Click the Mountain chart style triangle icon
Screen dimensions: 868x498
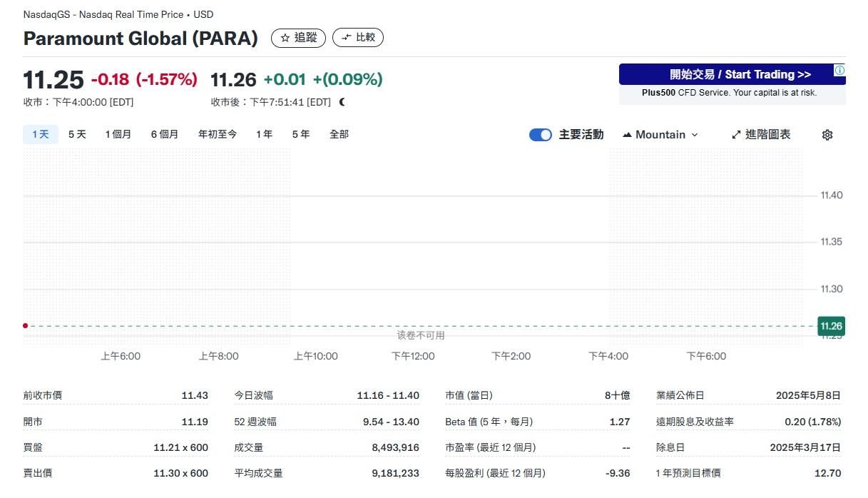pos(627,134)
